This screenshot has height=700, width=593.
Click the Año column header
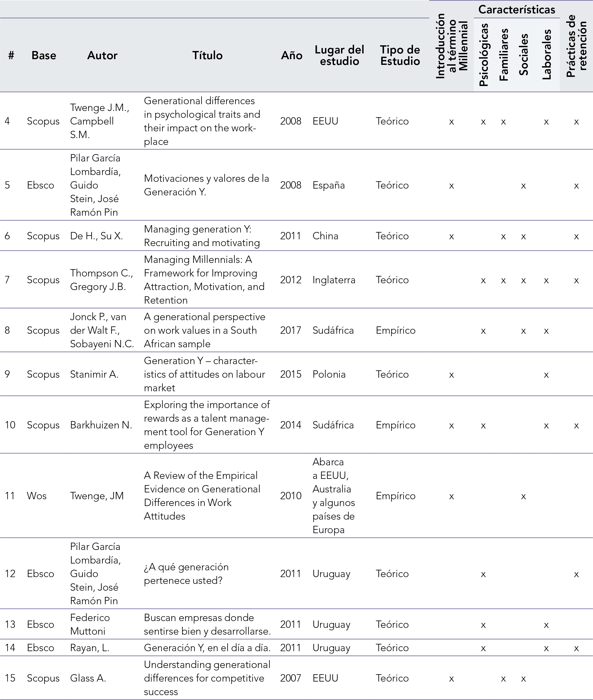291,55
